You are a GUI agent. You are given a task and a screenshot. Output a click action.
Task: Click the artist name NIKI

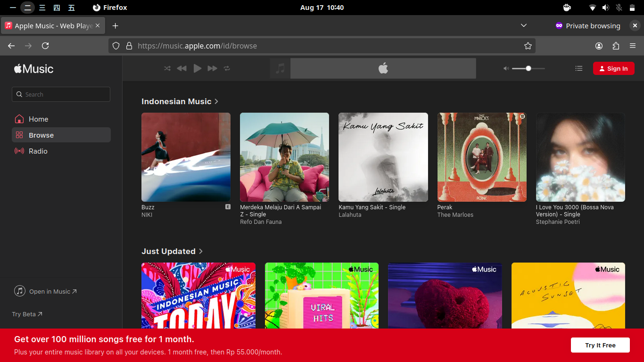147,215
